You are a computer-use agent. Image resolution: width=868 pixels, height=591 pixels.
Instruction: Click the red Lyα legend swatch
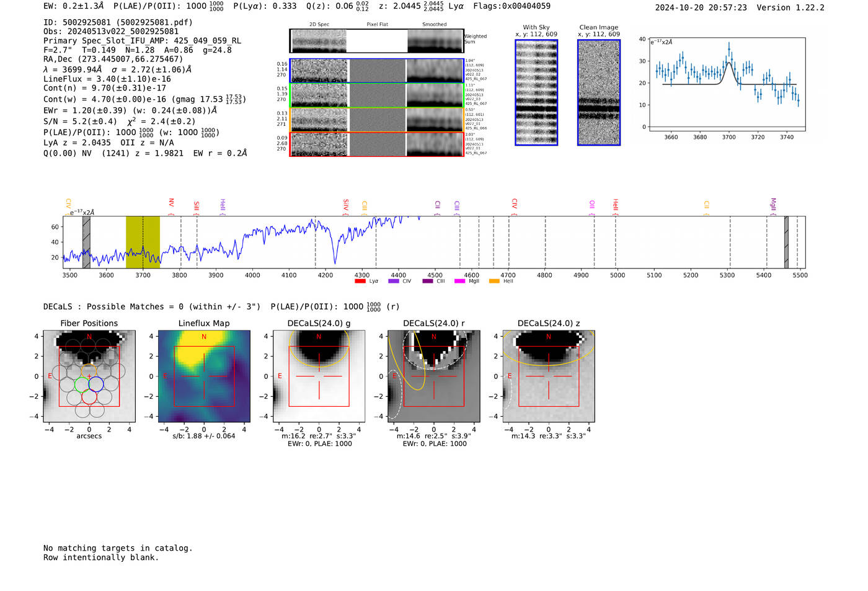coord(360,282)
